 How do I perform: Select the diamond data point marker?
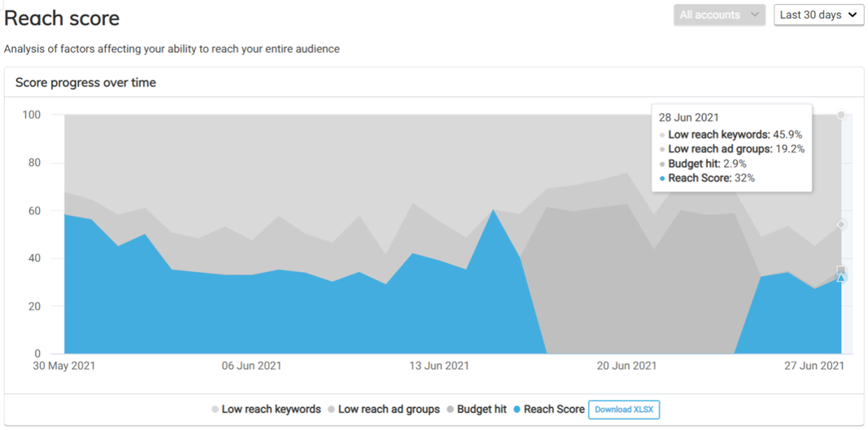point(841,225)
